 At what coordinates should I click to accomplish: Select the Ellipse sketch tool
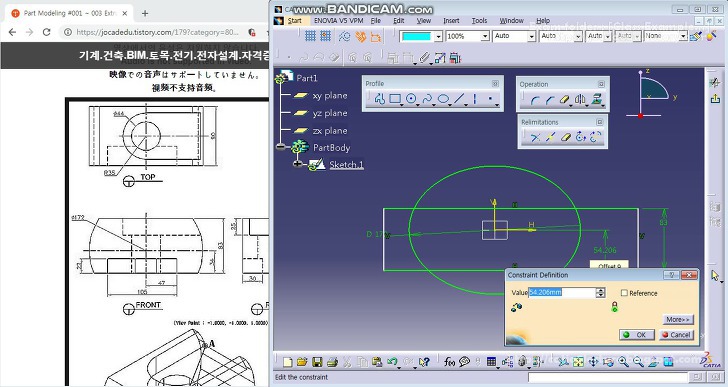443,99
